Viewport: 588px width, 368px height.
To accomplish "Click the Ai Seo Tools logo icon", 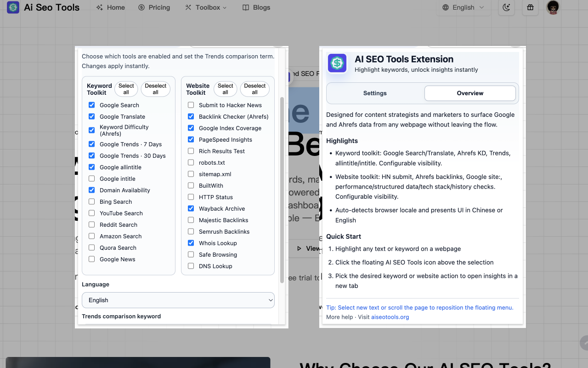I will (x=13, y=7).
